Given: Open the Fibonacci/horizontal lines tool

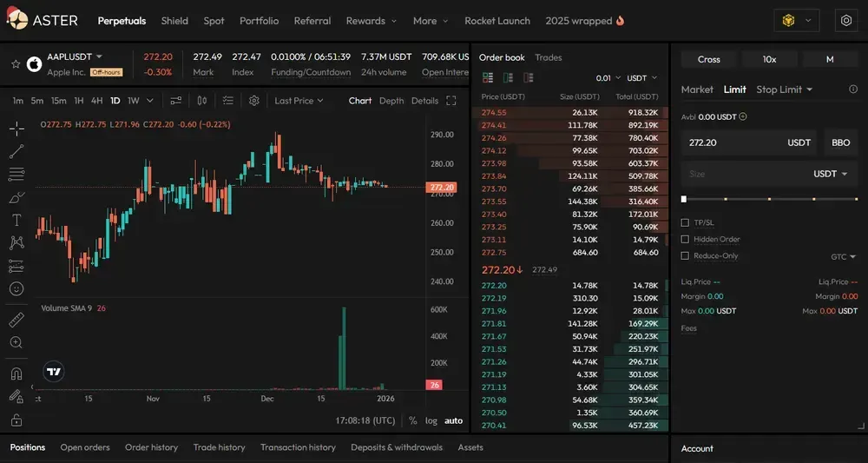Looking at the screenshot, I should (x=16, y=175).
